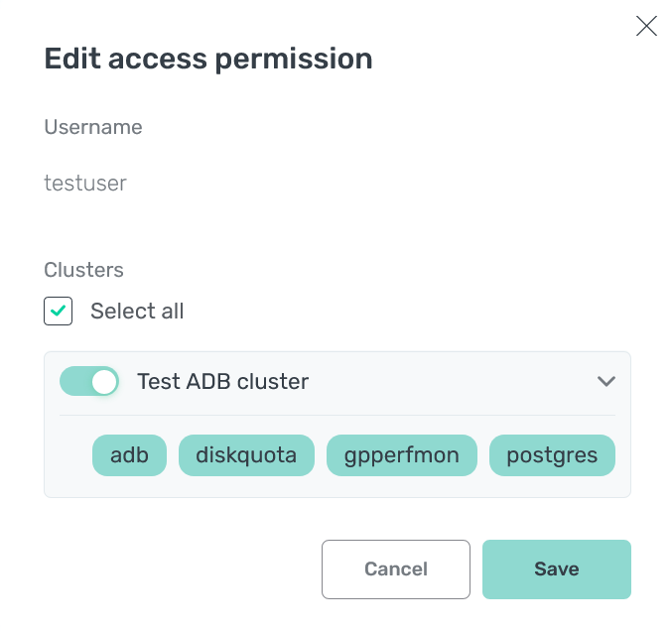Viewport: 672px width, 631px height.
Task: Click the Edit access permission heading
Action: pyautogui.click(x=208, y=59)
